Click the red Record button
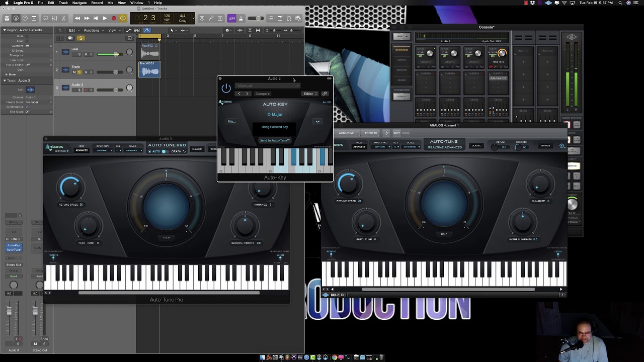Screen dimensions: 644x362 (114, 18)
